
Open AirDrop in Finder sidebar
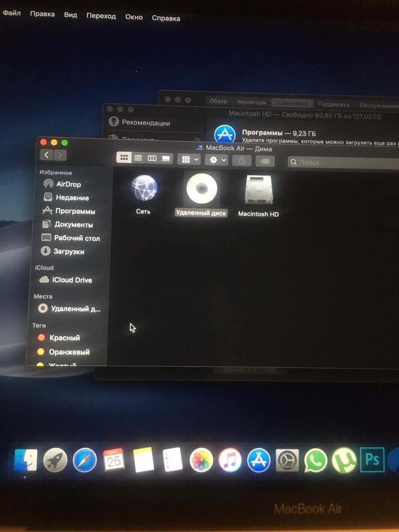[62, 184]
